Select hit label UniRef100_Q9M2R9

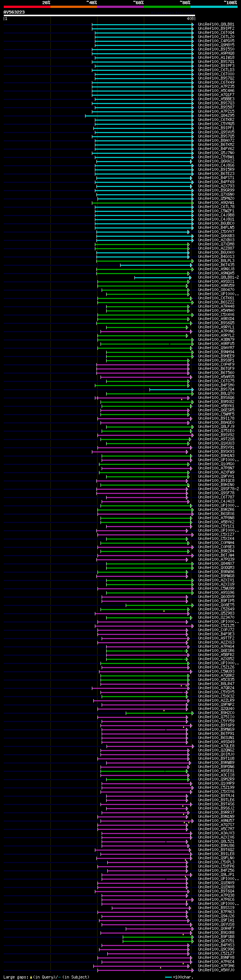[216, 779]
